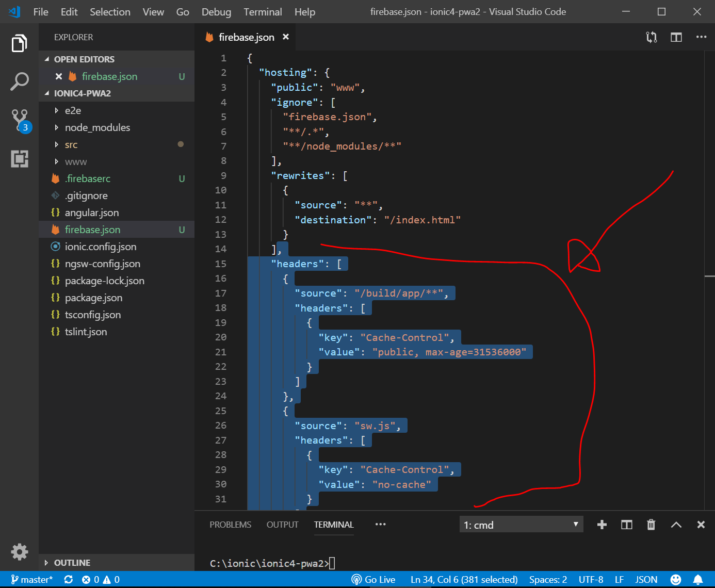
Task: Click the VS Code logo icon
Action: point(14,11)
